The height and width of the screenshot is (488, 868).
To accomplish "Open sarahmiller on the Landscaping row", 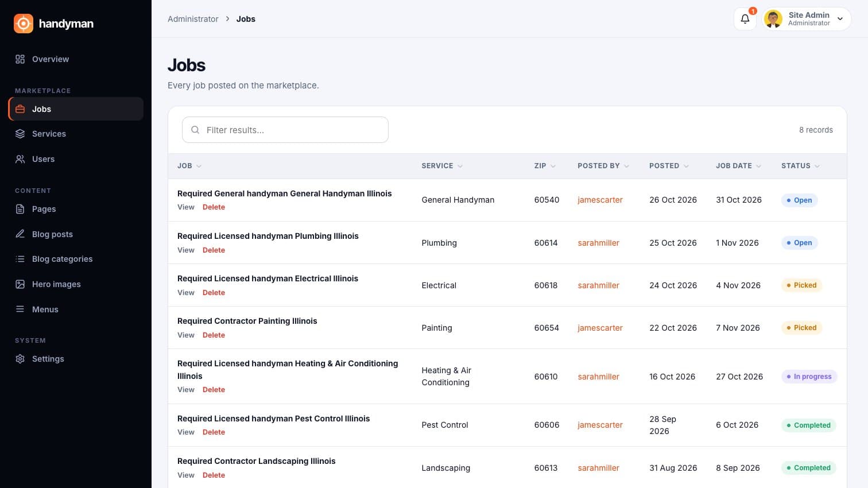I will pyautogui.click(x=598, y=468).
